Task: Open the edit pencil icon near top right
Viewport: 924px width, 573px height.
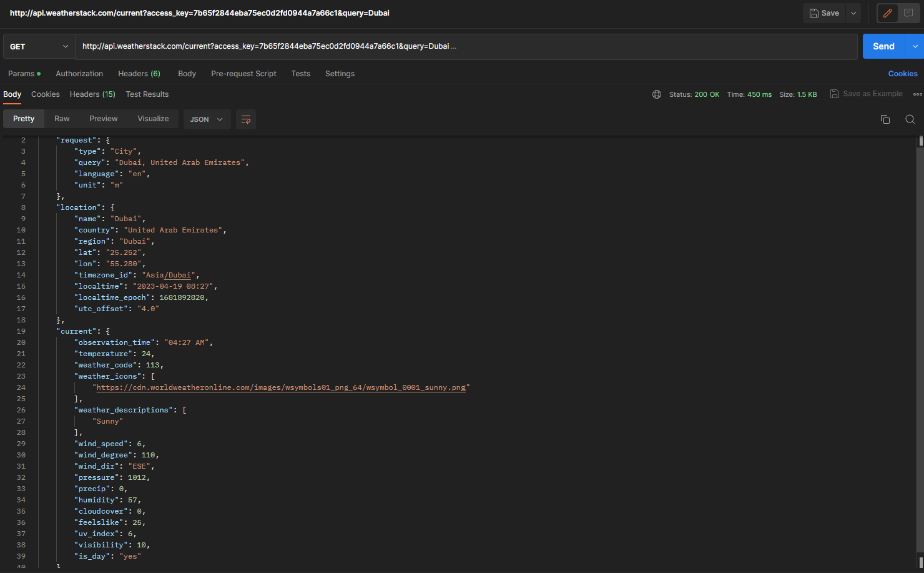Action: tap(887, 12)
